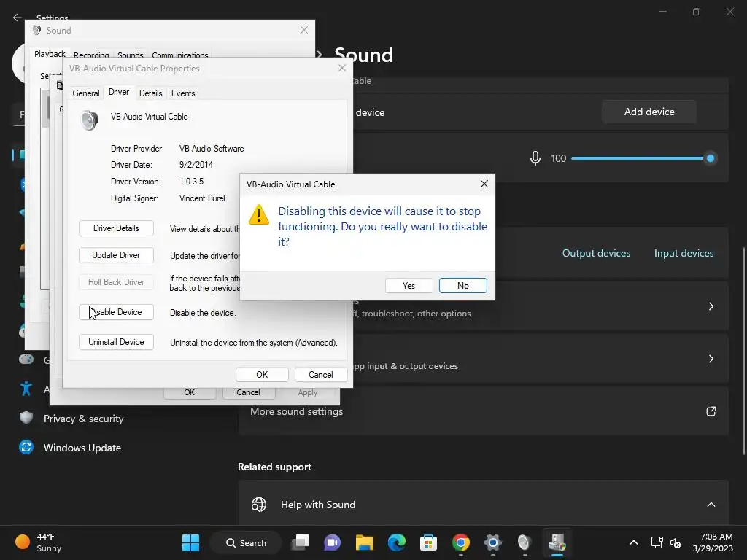The width and height of the screenshot is (747, 560).
Task: Click the Driver Details button
Action: point(116,228)
